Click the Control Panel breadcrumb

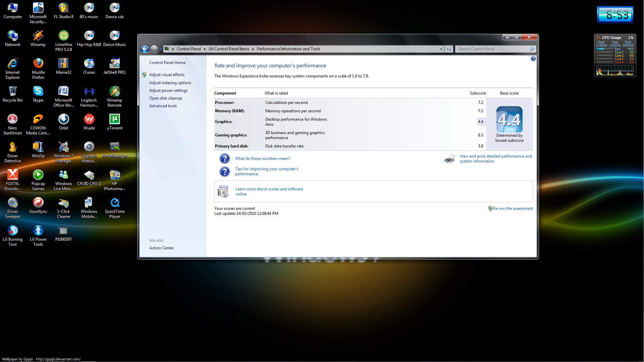tap(189, 49)
